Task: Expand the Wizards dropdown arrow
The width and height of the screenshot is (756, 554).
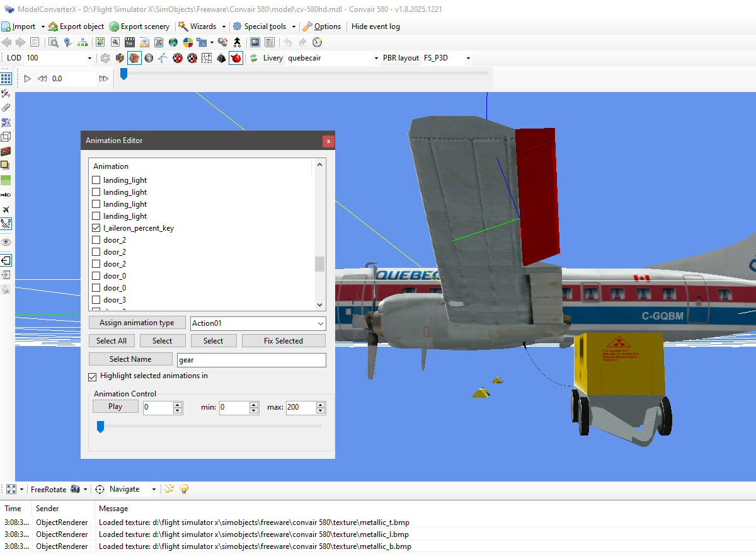Action: point(224,26)
